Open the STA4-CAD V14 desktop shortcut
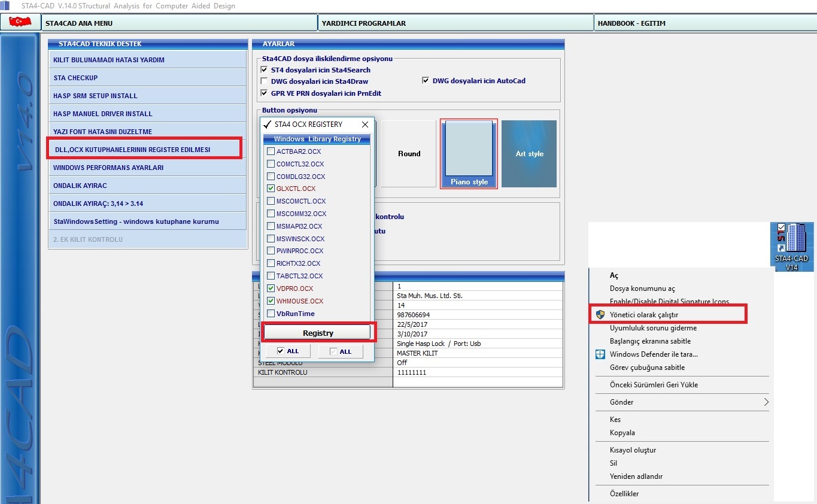Screen dimensions: 817x504 tap(791, 245)
